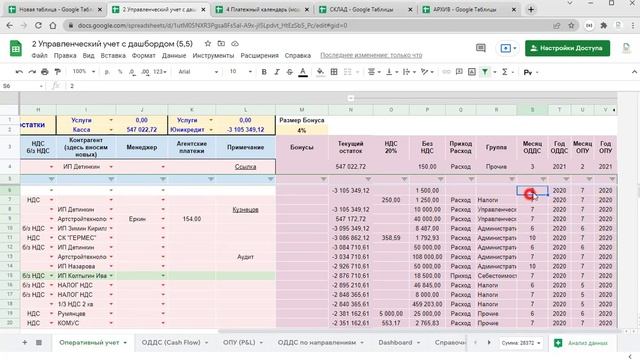This screenshot has width=640, height=360.
Task: Bookmark this page with star icon
Action: point(571,25)
